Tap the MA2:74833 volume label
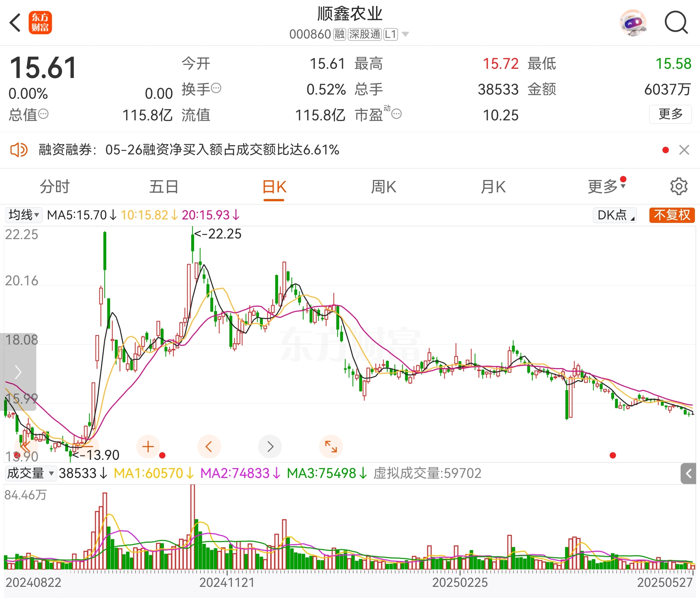The image size is (700, 598). 241,473
